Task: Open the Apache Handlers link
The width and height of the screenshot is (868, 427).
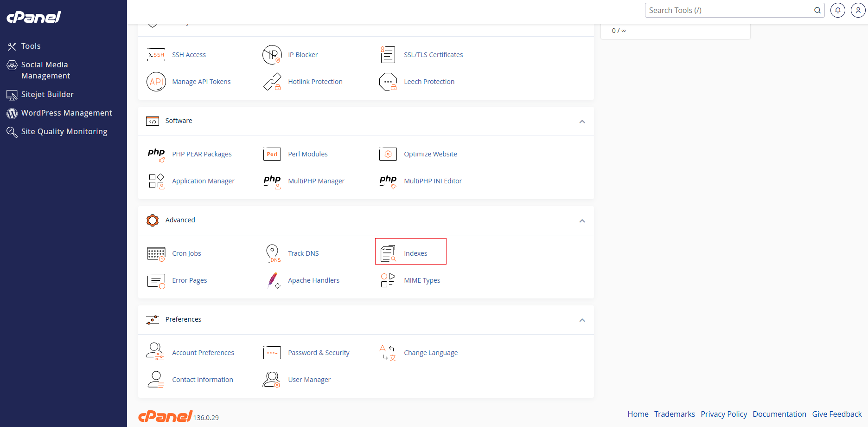Action: [313, 280]
